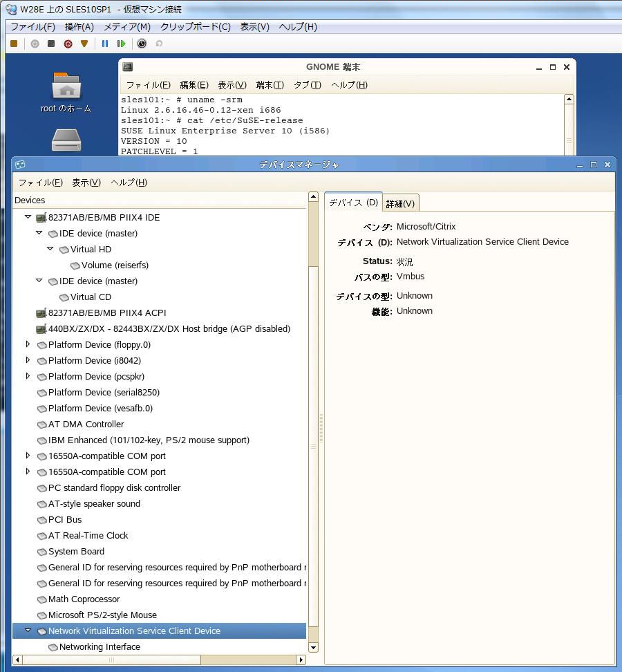Open the 操作(A) menu

pyautogui.click(x=79, y=27)
